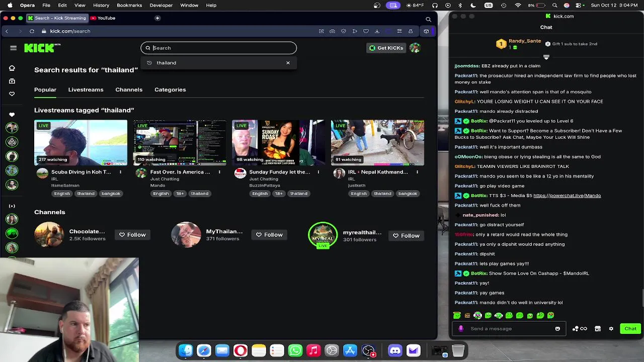The height and width of the screenshot is (362, 644).
Task: Open the chat shop/store icon
Action: point(598,329)
